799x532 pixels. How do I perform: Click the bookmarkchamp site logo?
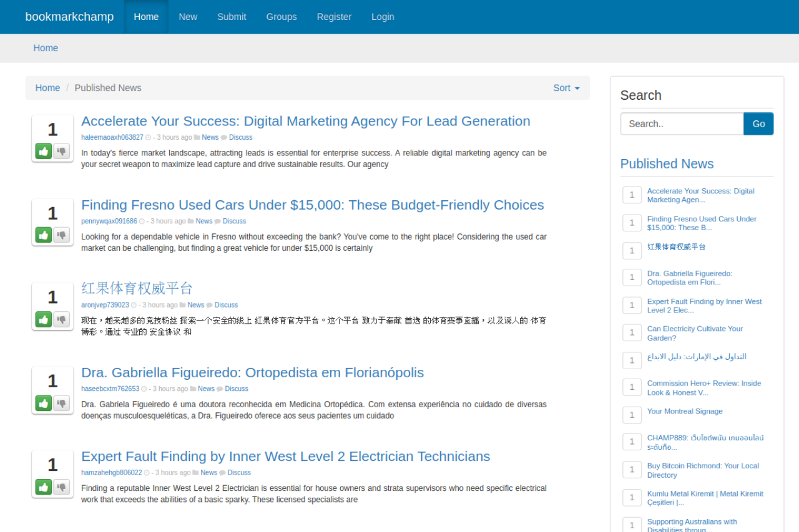click(69, 17)
